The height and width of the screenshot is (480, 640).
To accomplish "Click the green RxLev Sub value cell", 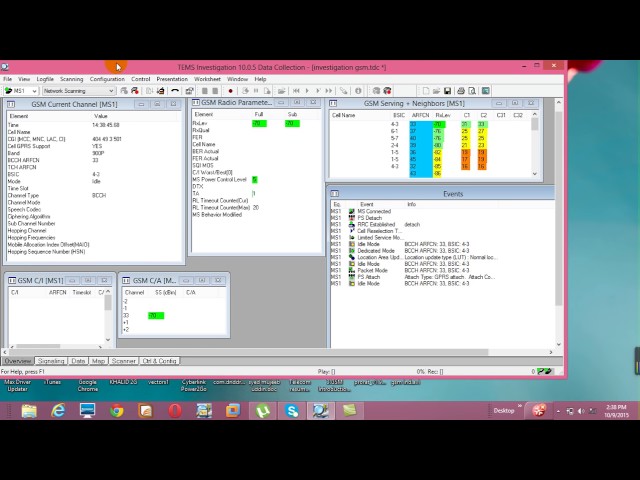I will 292,123.
